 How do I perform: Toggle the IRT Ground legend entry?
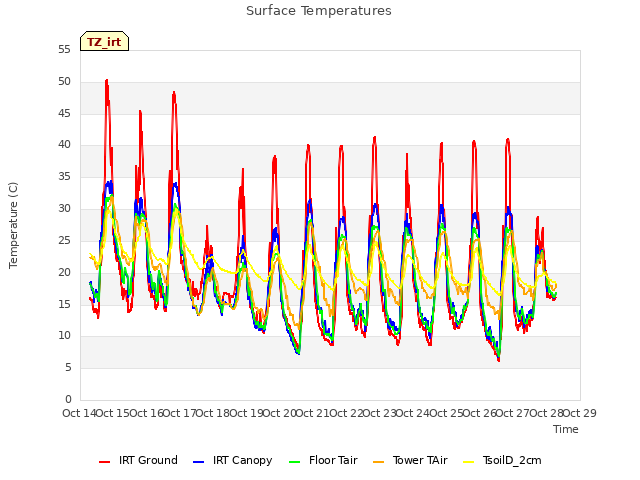pos(138,460)
